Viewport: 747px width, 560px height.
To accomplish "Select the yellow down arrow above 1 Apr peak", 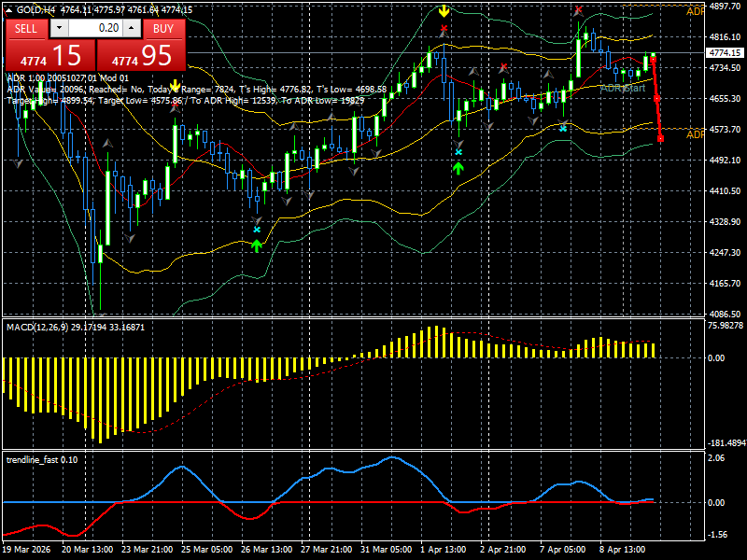I will [x=444, y=11].
